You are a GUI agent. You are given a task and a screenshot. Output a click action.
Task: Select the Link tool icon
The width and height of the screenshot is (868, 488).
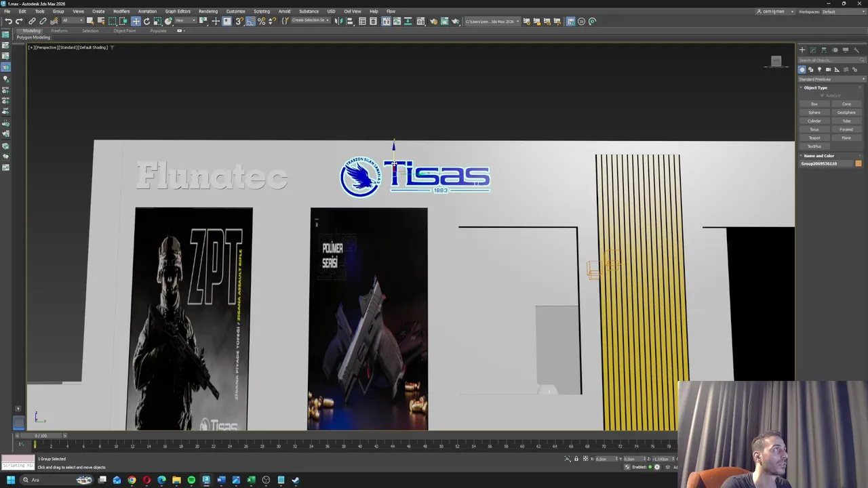pos(32,21)
